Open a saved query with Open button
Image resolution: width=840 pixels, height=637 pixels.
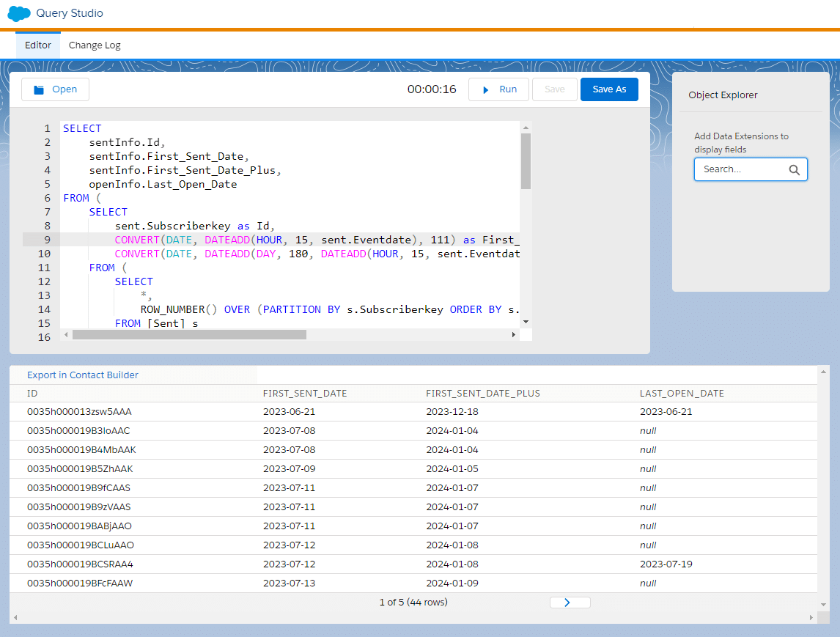[55, 89]
